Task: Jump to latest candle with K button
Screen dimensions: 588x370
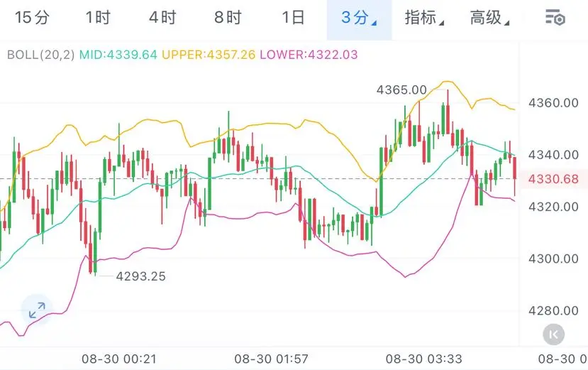Action: click(553, 334)
